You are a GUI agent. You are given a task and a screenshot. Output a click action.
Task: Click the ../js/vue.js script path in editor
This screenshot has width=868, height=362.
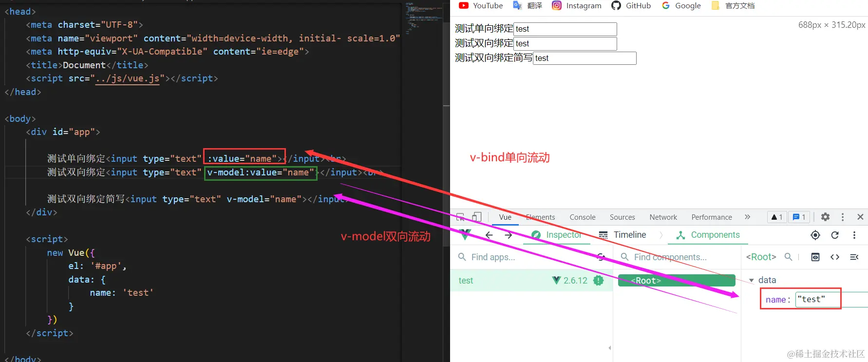click(128, 78)
